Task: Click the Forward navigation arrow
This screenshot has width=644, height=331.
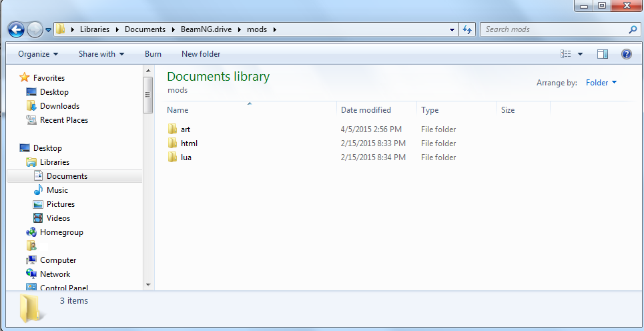Action: tap(35, 29)
